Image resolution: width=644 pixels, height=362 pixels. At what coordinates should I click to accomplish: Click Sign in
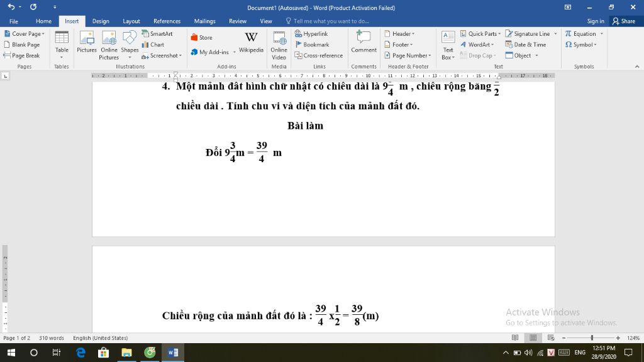tap(595, 21)
